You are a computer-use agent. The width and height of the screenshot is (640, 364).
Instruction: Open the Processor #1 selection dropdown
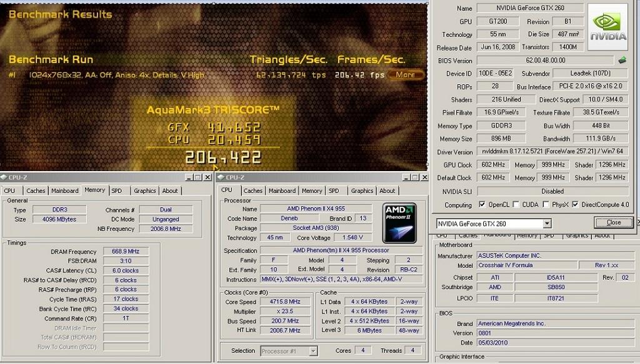point(313,350)
